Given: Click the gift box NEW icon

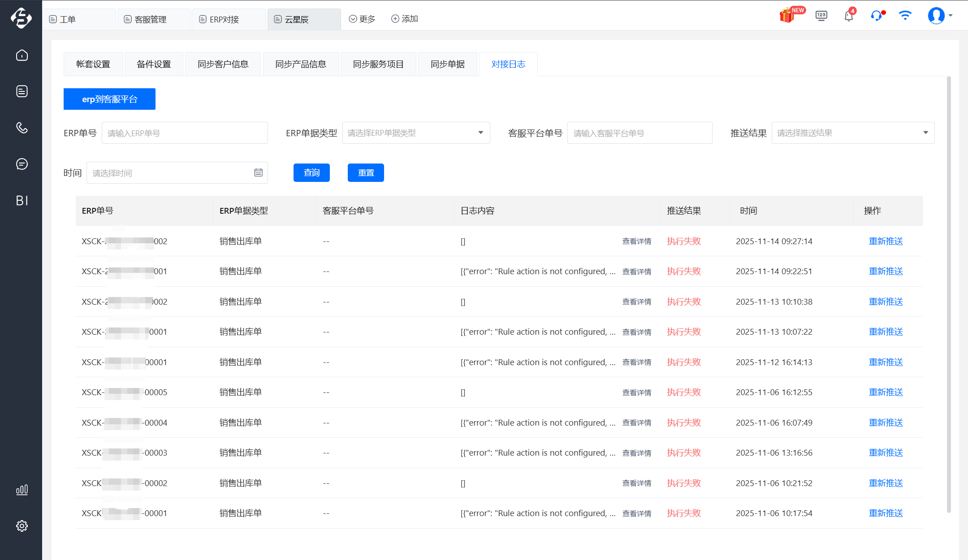Looking at the screenshot, I should (x=787, y=16).
